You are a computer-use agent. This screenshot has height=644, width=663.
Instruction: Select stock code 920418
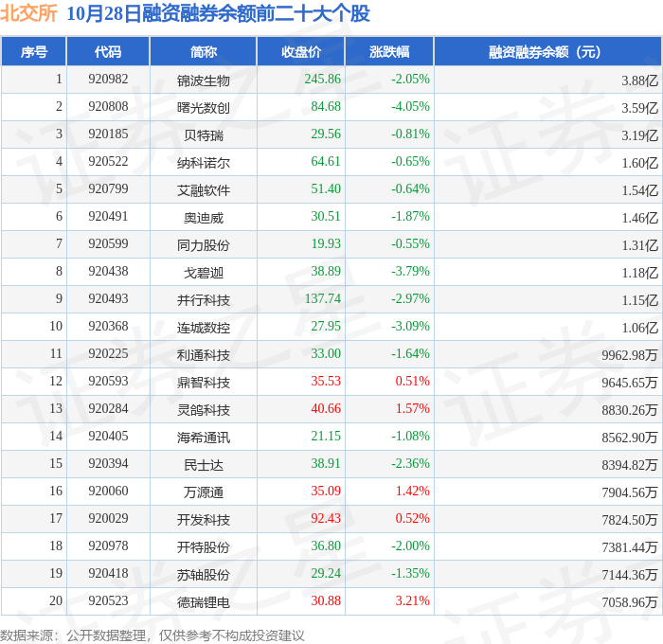[108, 574]
